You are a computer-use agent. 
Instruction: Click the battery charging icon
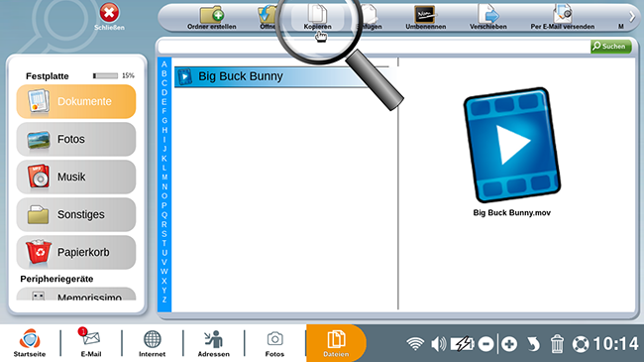pos(463,343)
